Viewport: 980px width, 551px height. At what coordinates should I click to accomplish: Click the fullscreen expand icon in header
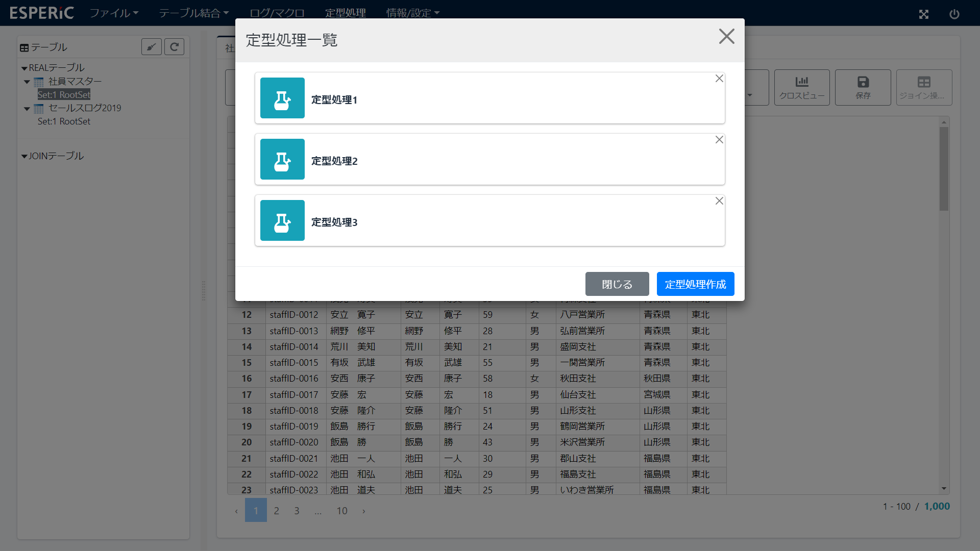[924, 14]
